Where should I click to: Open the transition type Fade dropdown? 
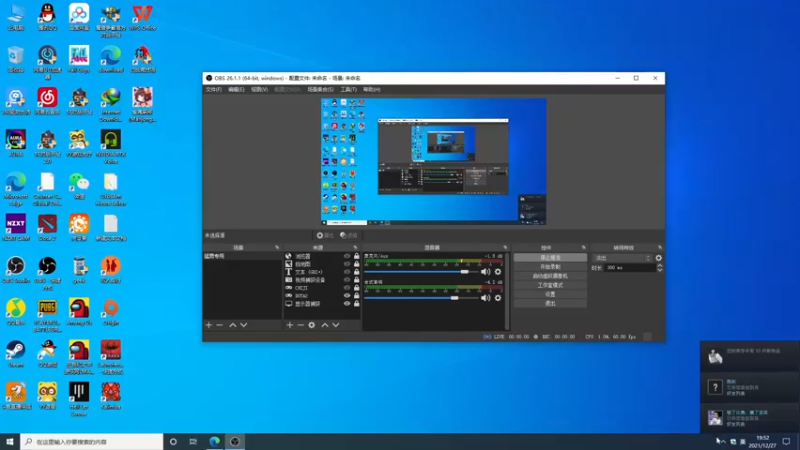(622, 258)
